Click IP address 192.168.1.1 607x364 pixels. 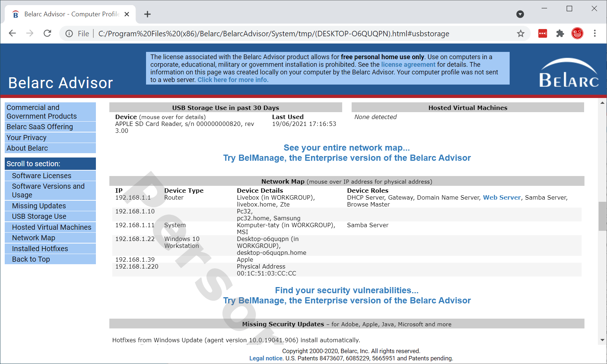point(133,197)
